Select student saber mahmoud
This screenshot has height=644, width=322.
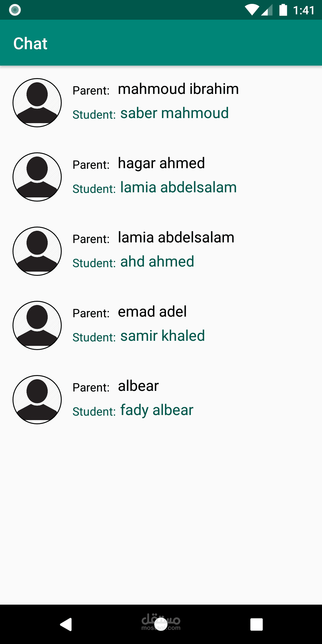tap(174, 113)
